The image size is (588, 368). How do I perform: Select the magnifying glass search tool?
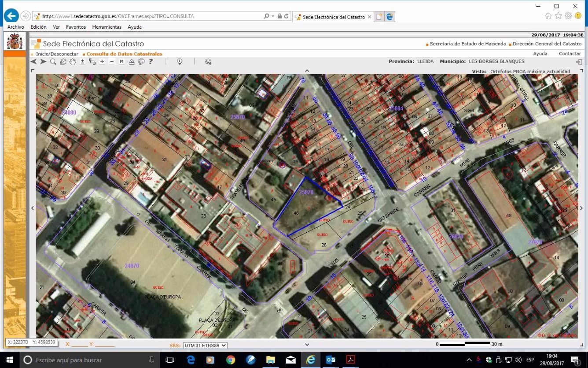[53, 62]
